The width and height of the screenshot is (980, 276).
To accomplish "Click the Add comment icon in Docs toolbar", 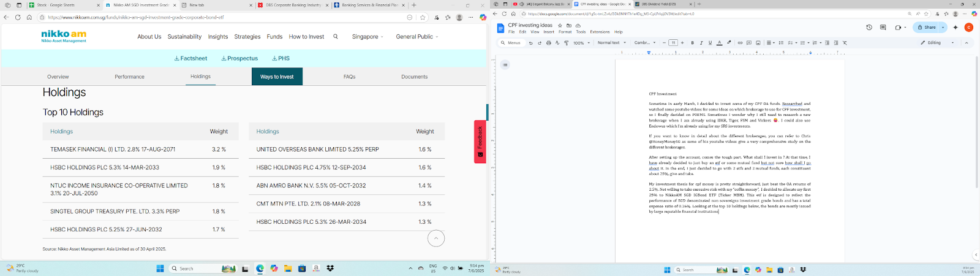I will tap(749, 43).
